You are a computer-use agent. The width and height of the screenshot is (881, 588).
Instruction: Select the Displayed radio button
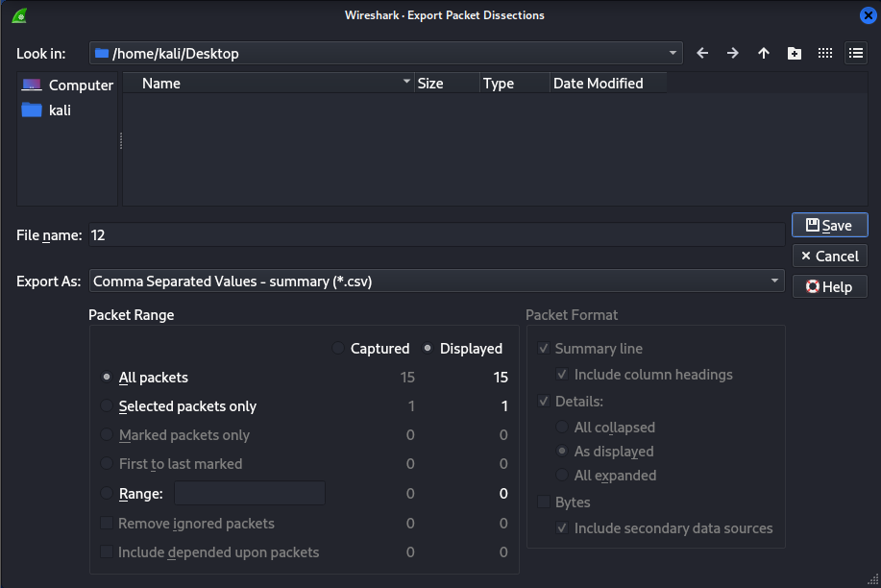point(428,349)
